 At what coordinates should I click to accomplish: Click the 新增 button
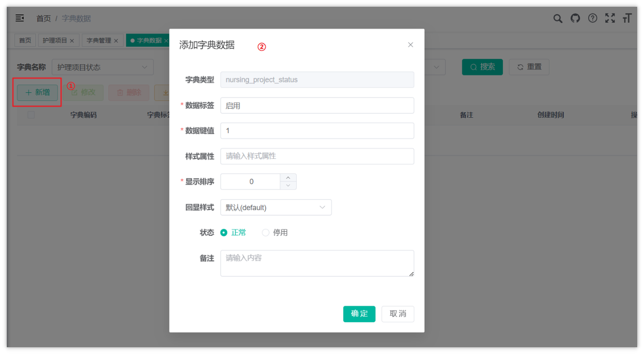coord(37,93)
